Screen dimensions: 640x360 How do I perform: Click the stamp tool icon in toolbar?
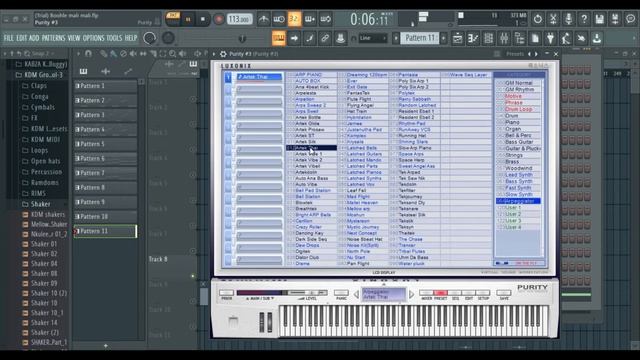click(x=340, y=38)
